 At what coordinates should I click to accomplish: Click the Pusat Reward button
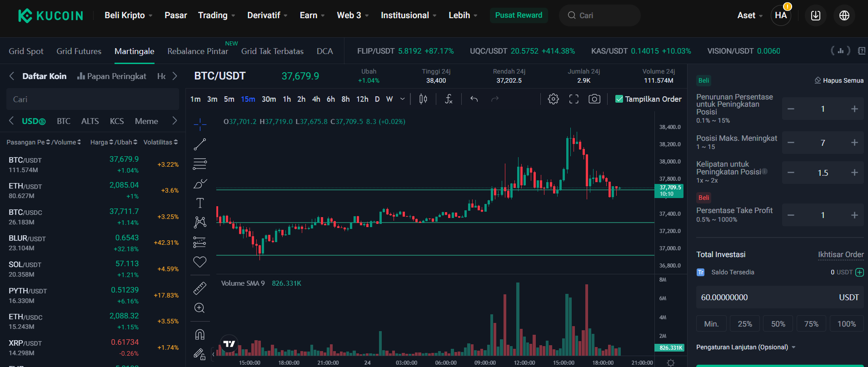coord(519,15)
